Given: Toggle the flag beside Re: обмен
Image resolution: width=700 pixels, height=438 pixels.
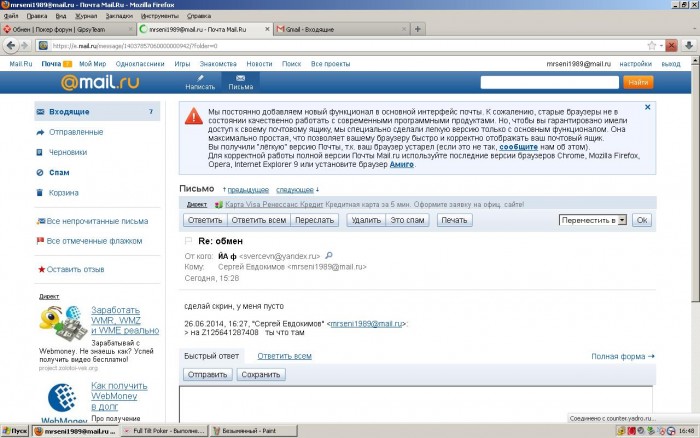Looking at the screenshot, I should click(188, 241).
